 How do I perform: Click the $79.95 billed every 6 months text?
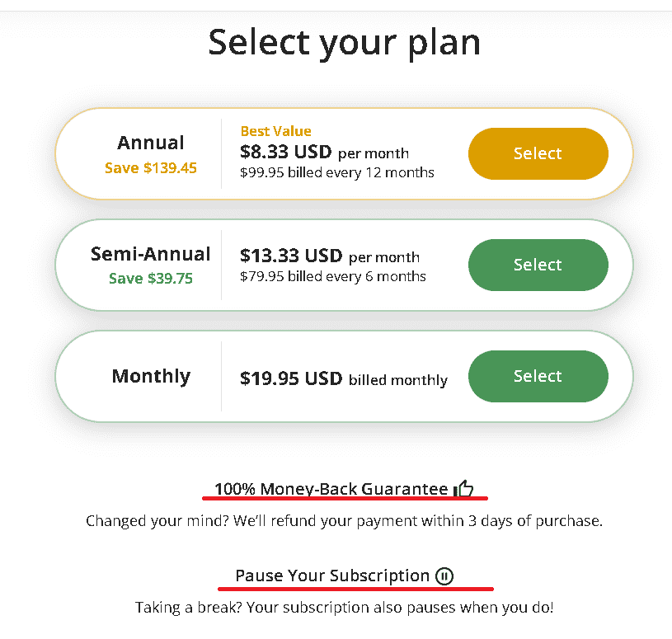332,276
